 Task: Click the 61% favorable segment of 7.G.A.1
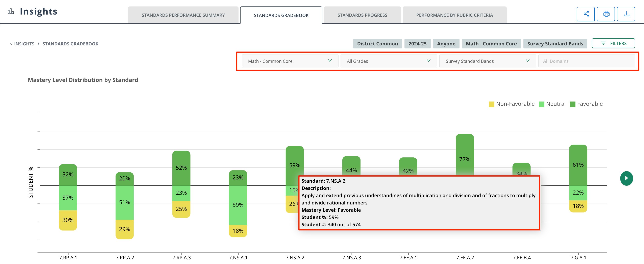(578, 165)
